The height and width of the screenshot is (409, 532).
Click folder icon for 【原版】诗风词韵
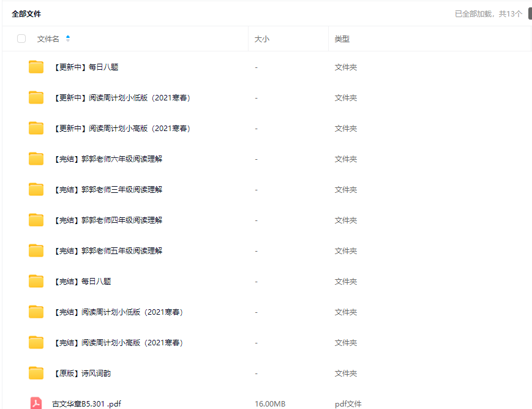(x=36, y=373)
